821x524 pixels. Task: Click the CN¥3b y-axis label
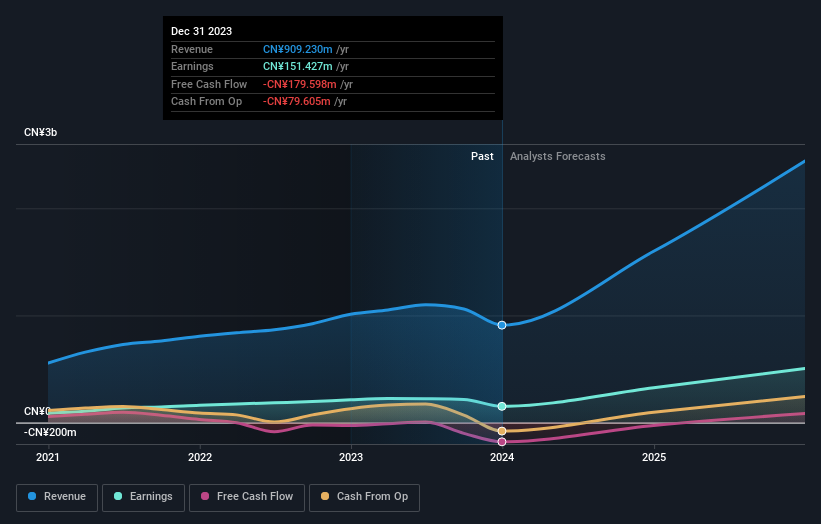pos(40,132)
